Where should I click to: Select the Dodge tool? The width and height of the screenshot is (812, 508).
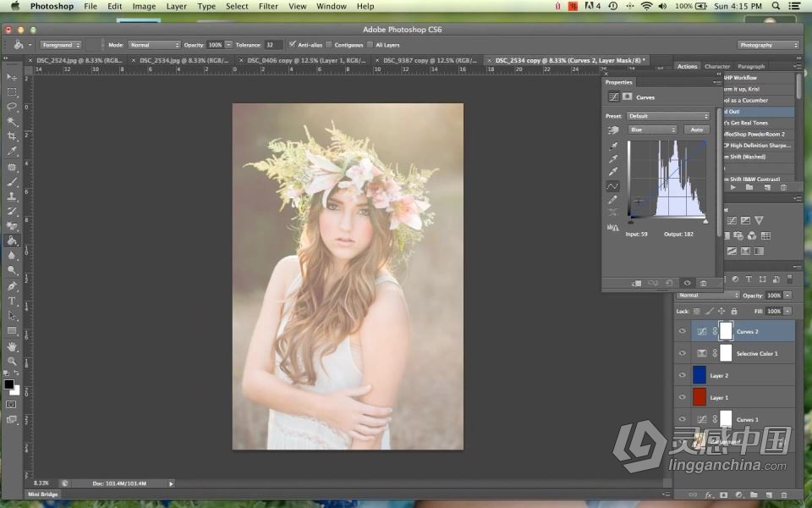(x=11, y=270)
